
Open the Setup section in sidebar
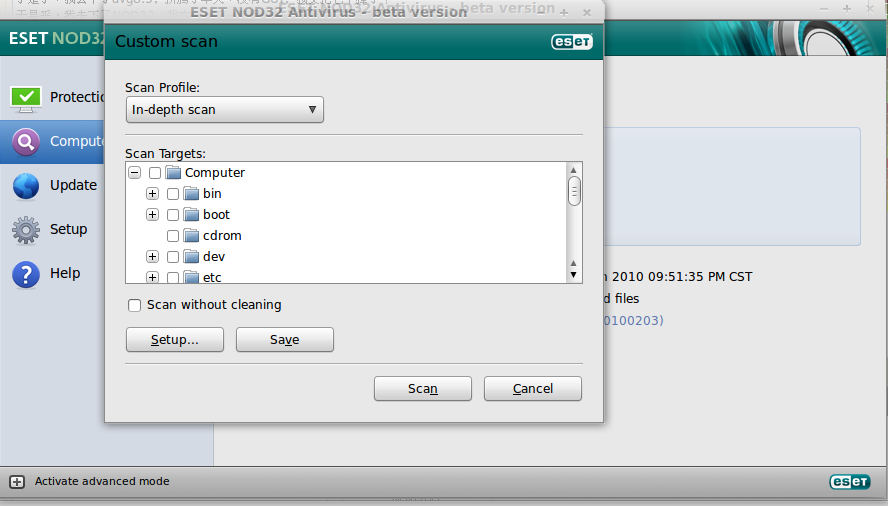[x=52, y=229]
